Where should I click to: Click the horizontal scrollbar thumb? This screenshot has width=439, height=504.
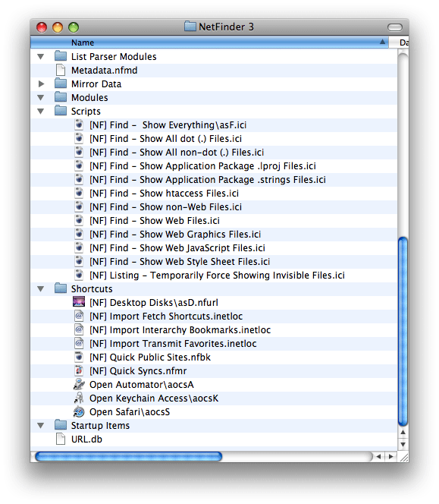pyautogui.click(x=128, y=456)
